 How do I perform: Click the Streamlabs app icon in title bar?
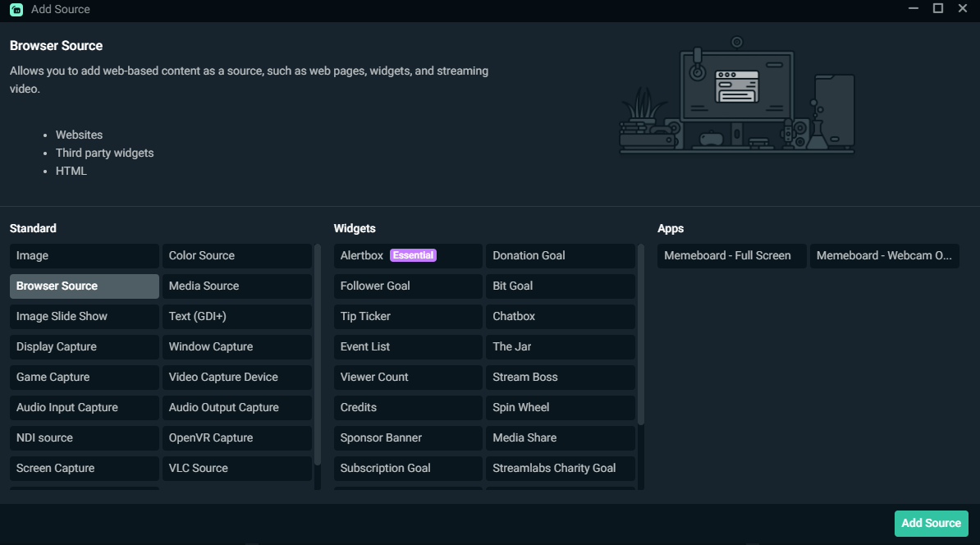click(x=16, y=10)
